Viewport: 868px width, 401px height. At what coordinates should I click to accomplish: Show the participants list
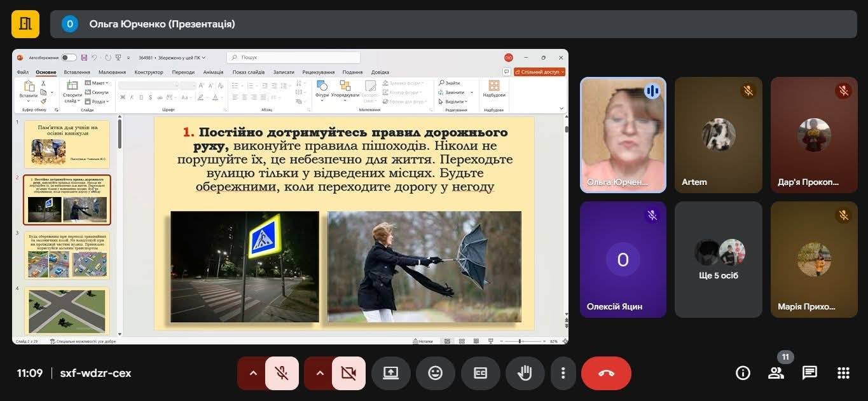776,373
